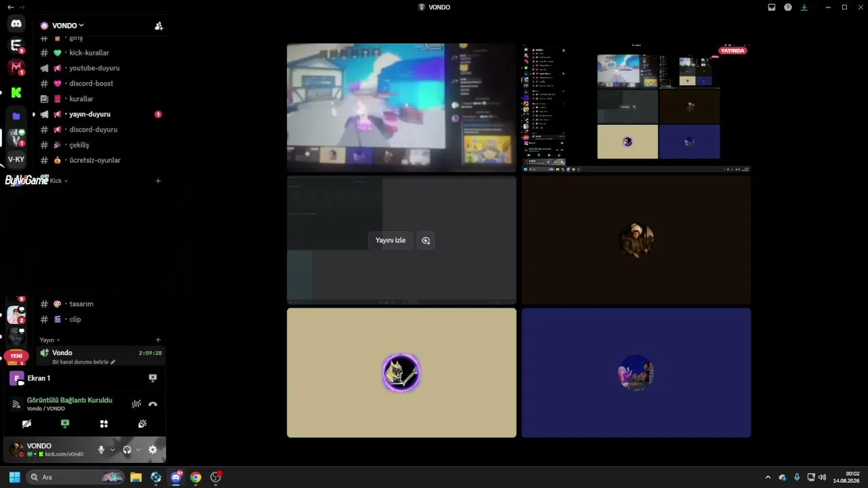
Task: Open the green K server icon
Action: [x=16, y=92]
